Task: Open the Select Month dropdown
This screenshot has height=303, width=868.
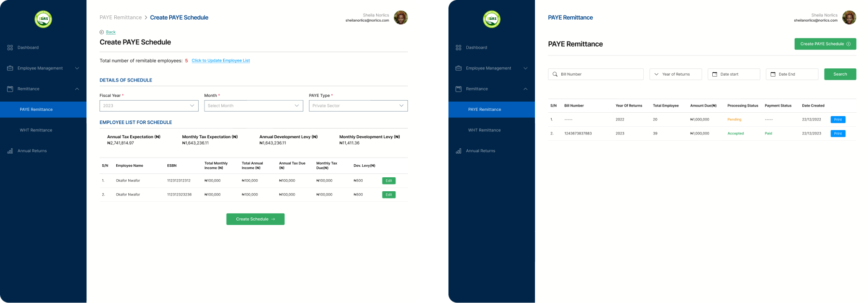Action: 254,106
